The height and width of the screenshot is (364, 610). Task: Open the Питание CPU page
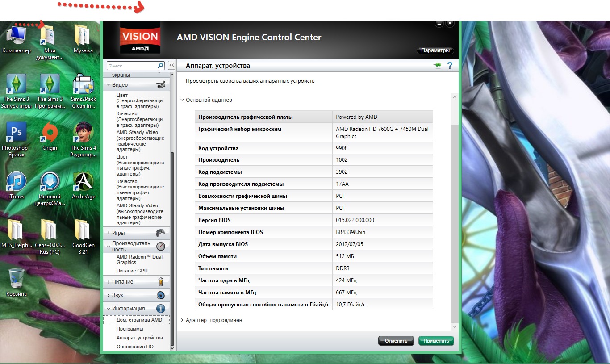132,271
